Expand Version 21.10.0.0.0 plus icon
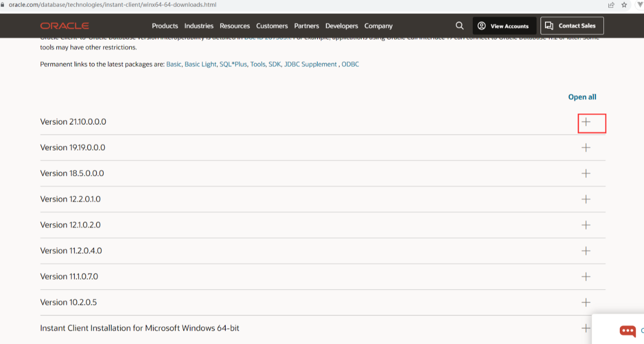Image resolution: width=644 pixels, height=344 pixels. click(x=586, y=122)
